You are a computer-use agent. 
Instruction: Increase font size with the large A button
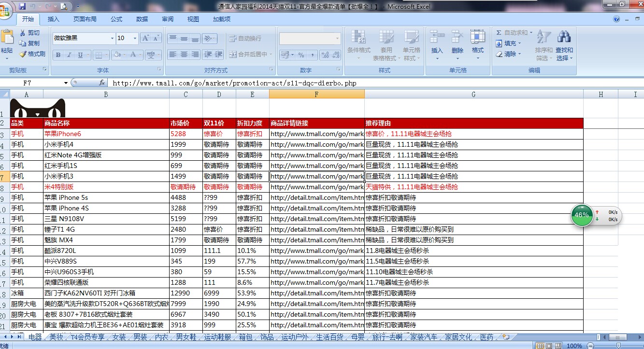click(145, 38)
